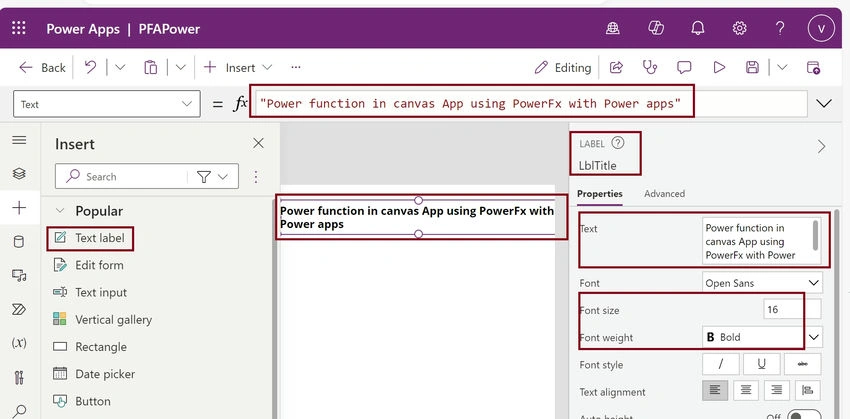Screen dimensions: 850x419
Task: Switch to the Advanced tab
Action: [x=664, y=194]
